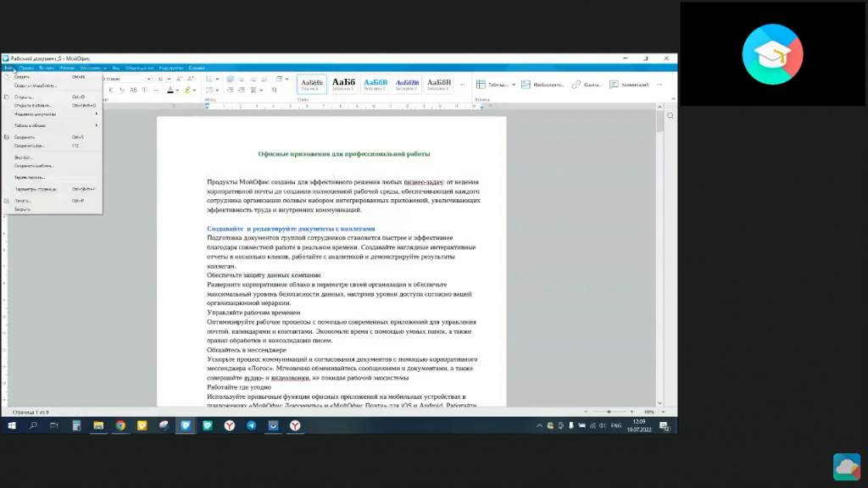Click the vertical scrollbar of the document

[x=659, y=255]
